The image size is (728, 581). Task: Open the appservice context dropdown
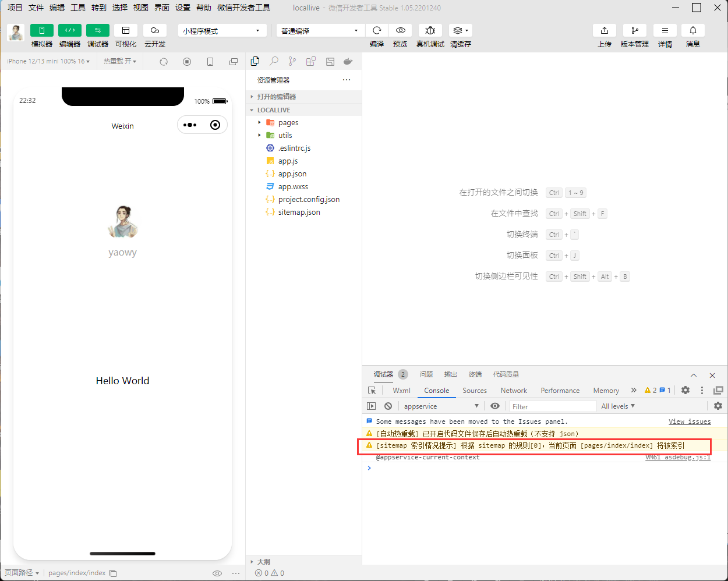[x=441, y=406]
